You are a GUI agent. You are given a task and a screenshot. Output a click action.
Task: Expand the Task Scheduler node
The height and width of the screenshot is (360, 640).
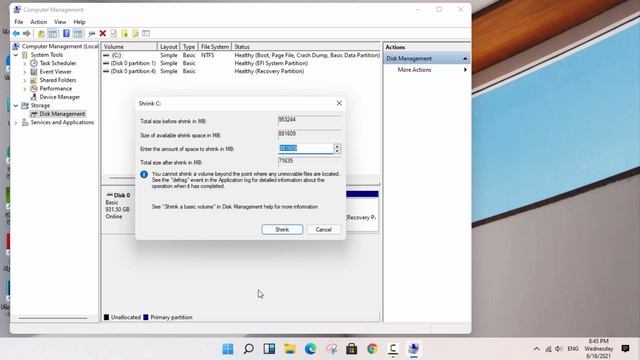tap(24, 63)
